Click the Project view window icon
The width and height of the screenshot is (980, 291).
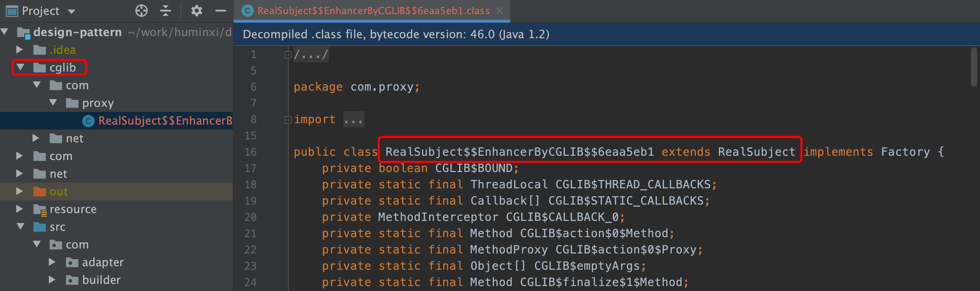pos(12,11)
